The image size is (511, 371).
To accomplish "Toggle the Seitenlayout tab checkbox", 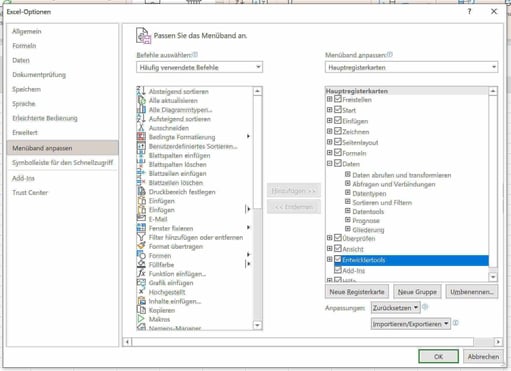I will coord(338,142).
